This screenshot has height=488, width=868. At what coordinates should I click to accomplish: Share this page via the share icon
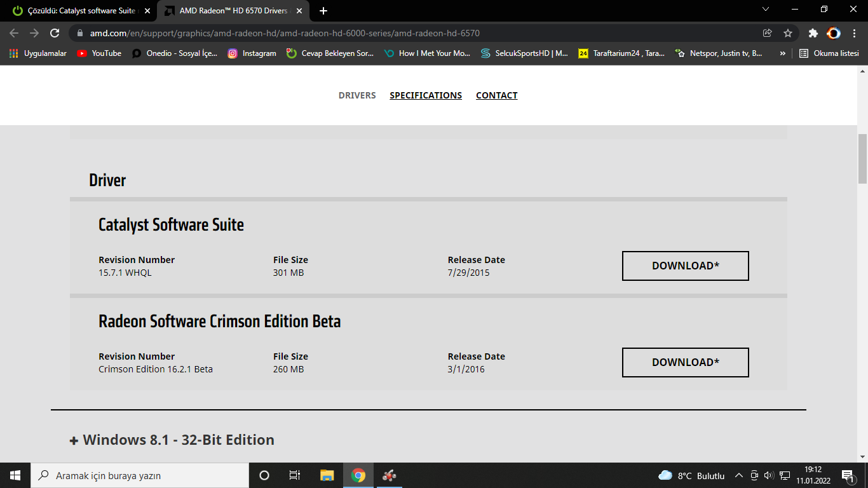(x=768, y=33)
